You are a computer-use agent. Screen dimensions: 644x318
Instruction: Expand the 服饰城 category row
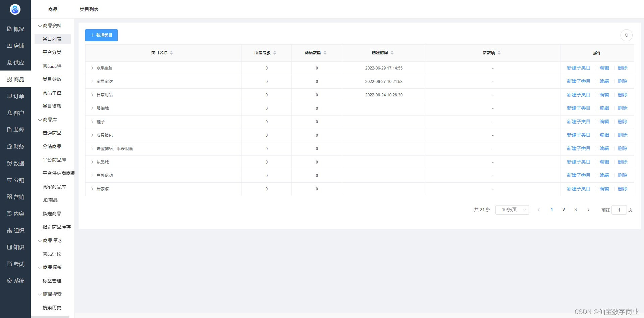(92, 108)
